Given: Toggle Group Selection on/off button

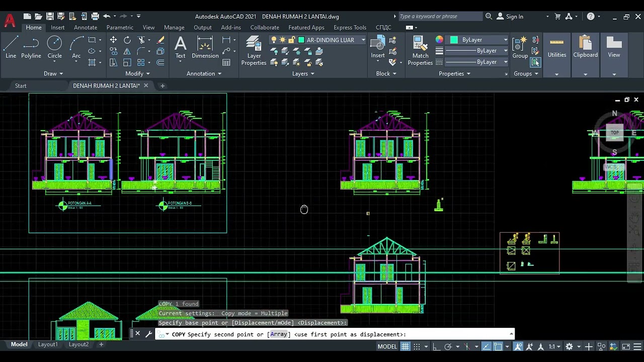Looking at the screenshot, I should point(535,62).
